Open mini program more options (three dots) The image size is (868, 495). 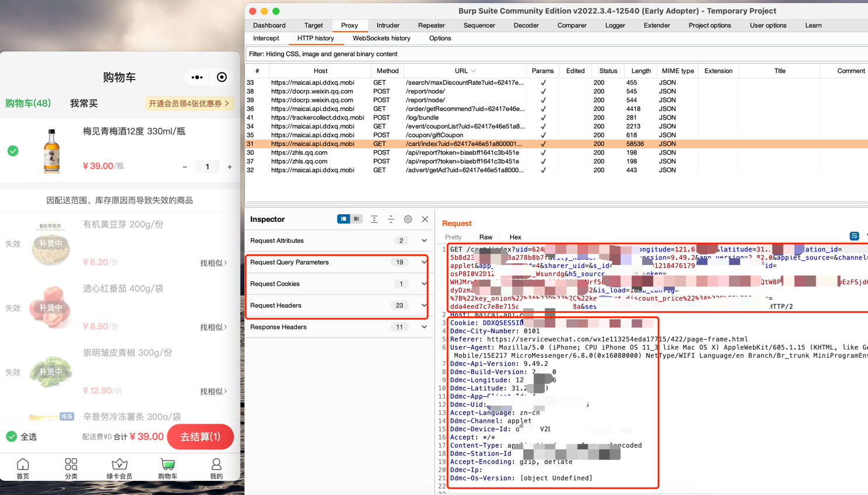click(197, 77)
